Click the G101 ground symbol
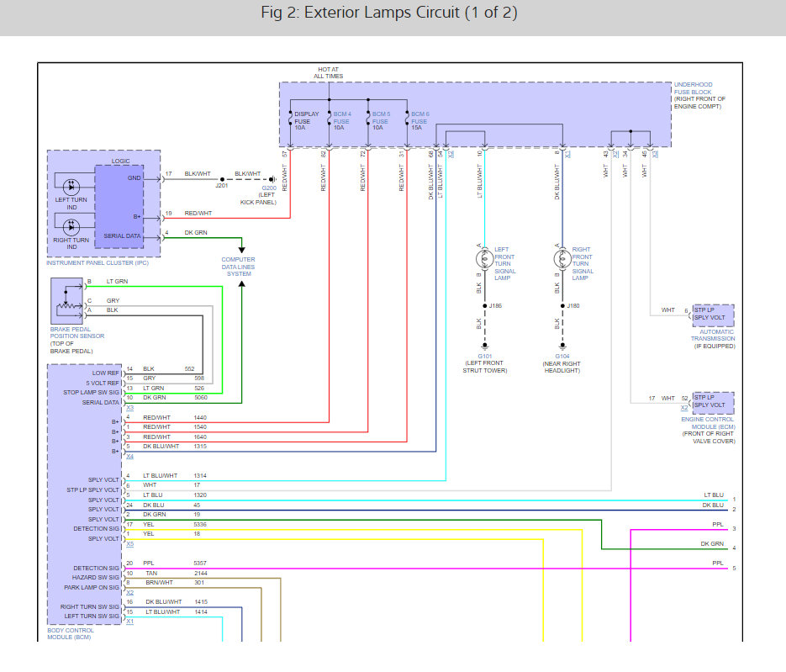 coord(485,346)
